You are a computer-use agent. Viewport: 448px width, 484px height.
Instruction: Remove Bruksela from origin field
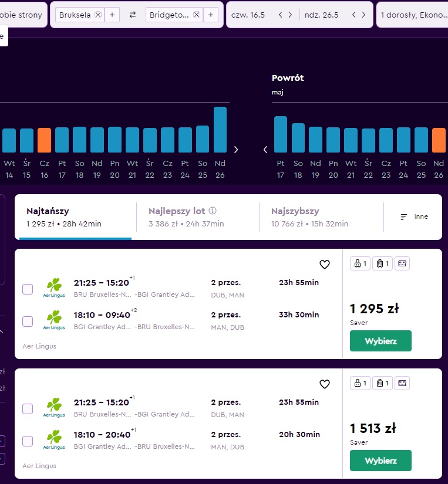[x=98, y=15]
